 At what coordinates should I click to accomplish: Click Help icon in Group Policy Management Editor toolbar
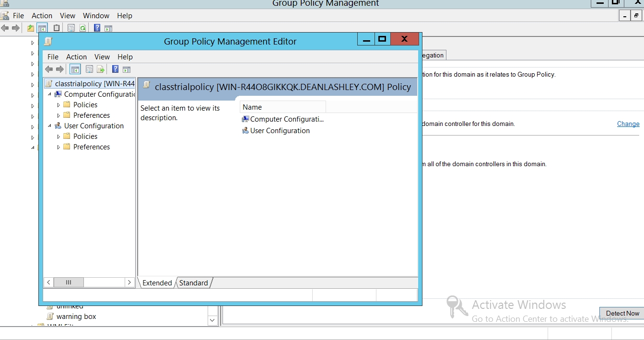115,69
